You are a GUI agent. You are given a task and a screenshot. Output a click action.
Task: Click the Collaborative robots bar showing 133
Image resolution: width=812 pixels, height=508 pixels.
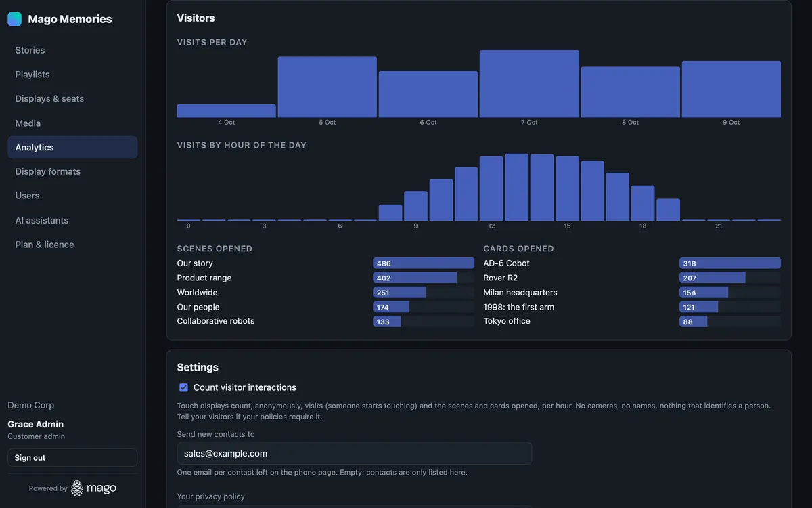click(x=387, y=322)
